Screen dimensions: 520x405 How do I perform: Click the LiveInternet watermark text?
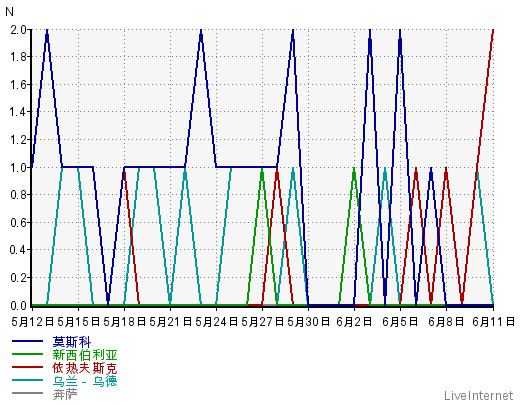(478, 396)
